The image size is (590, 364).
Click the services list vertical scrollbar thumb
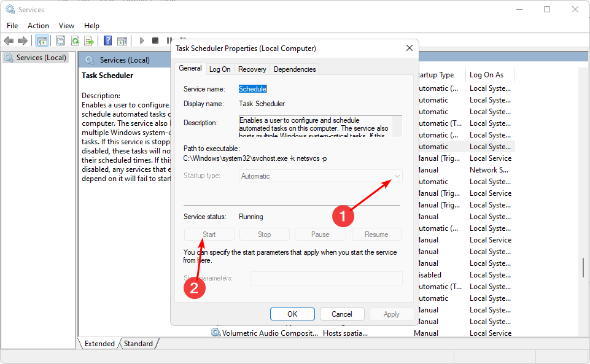pos(583,268)
